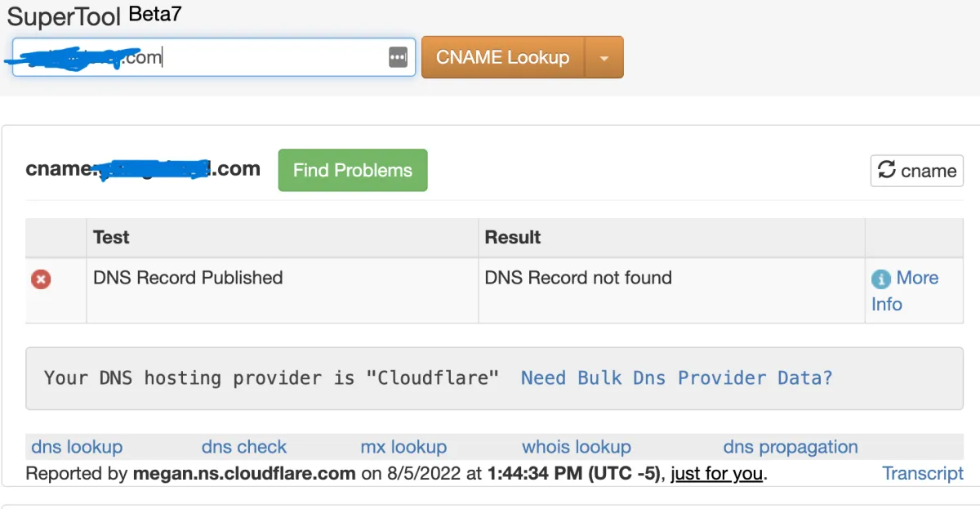Viewport: 980px width, 509px height.
Task: Focus the domain name input field
Action: click(x=245, y=57)
